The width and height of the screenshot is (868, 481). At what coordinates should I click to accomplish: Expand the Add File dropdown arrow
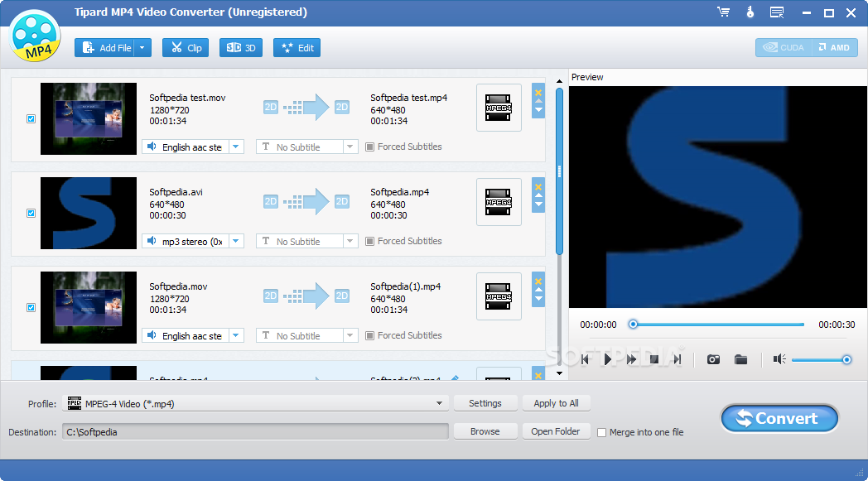pos(142,47)
